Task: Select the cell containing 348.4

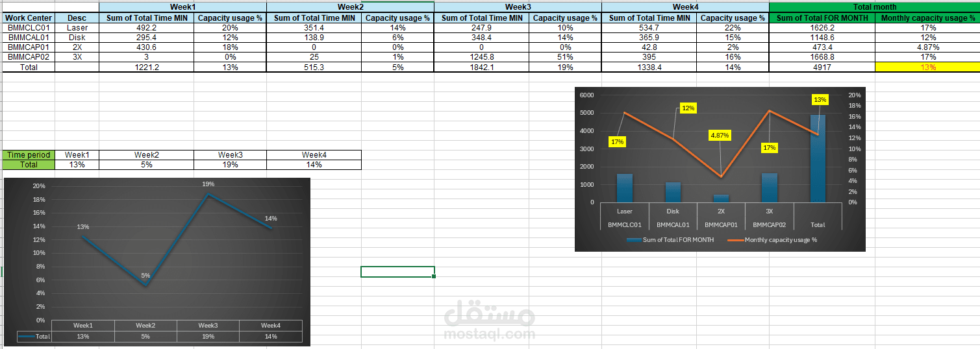Action: point(481,38)
